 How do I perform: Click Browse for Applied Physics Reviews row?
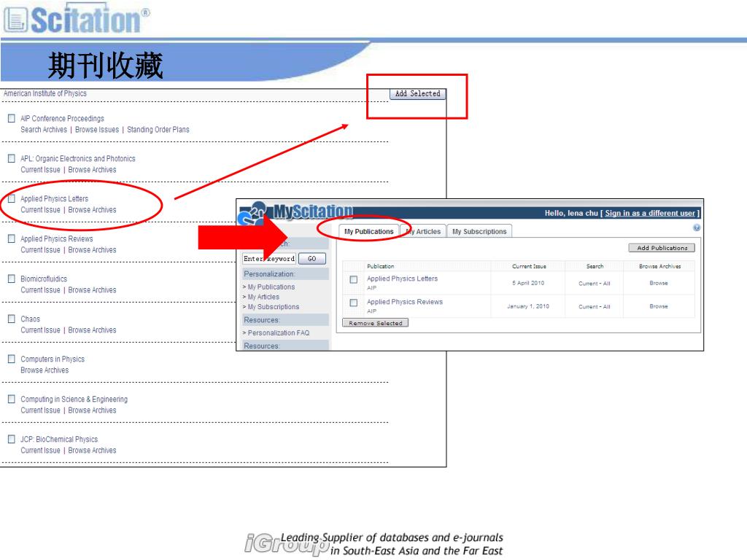(x=659, y=306)
